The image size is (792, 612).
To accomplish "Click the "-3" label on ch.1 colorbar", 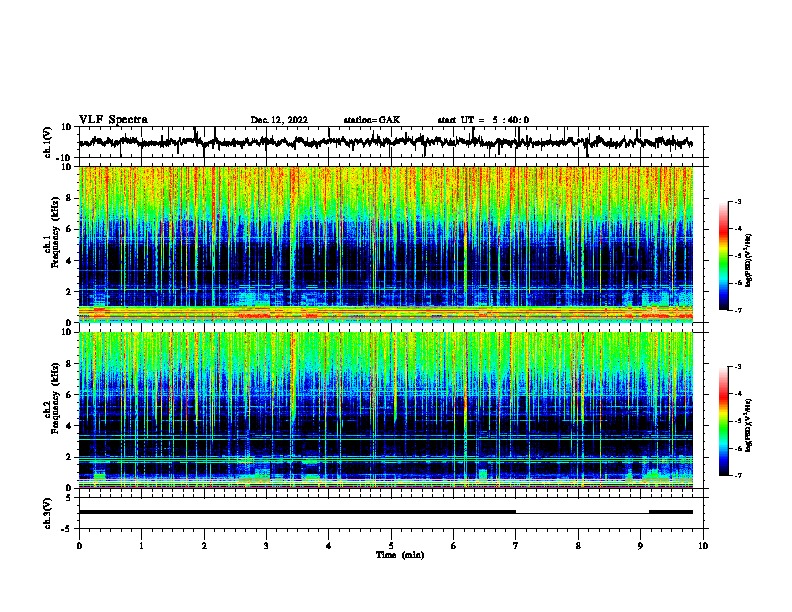I will coord(737,202).
